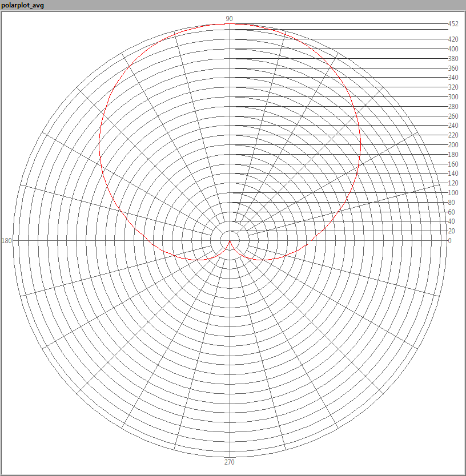Click the 270 degree label at bottom
The width and height of the screenshot is (466, 476).
[229, 462]
